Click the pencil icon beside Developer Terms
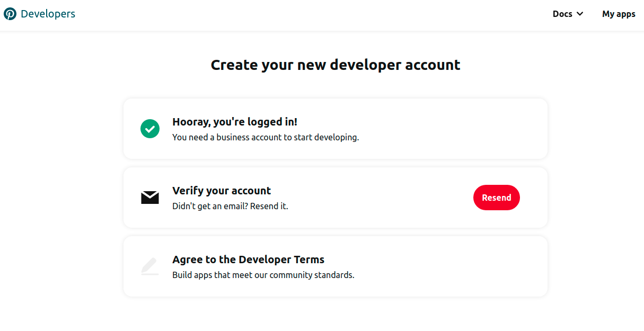Image resolution: width=644 pixels, height=331 pixels. tap(150, 266)
